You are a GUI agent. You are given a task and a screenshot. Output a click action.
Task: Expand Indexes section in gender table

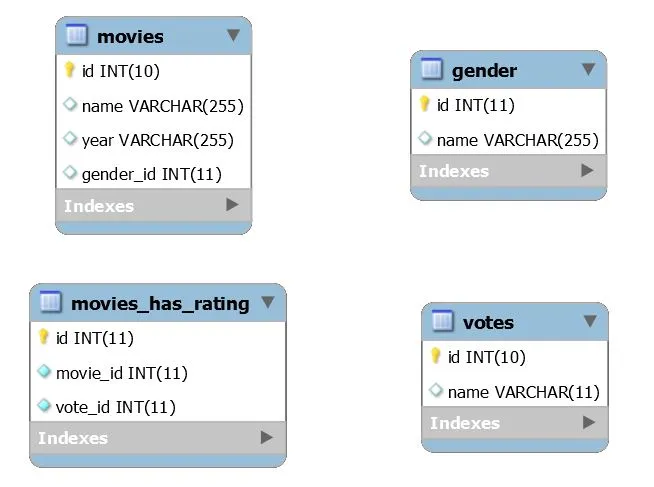coord(587,171)
